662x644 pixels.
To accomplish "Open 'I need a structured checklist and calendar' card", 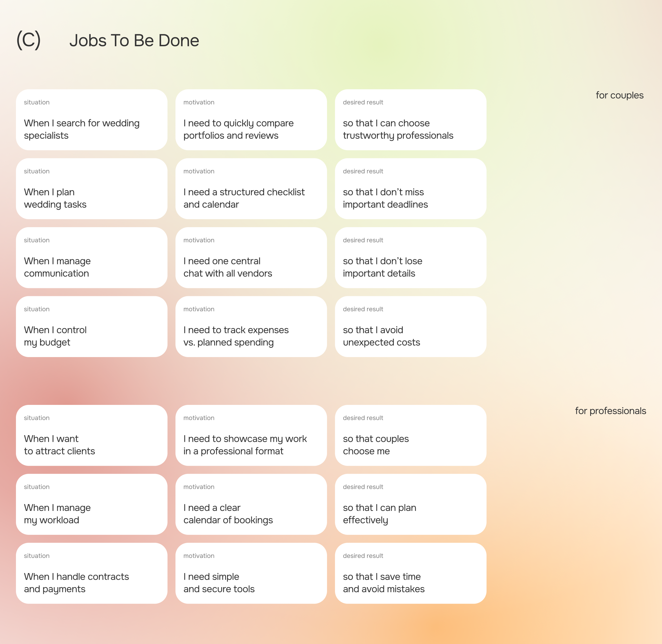I will (x=251, y=189).
